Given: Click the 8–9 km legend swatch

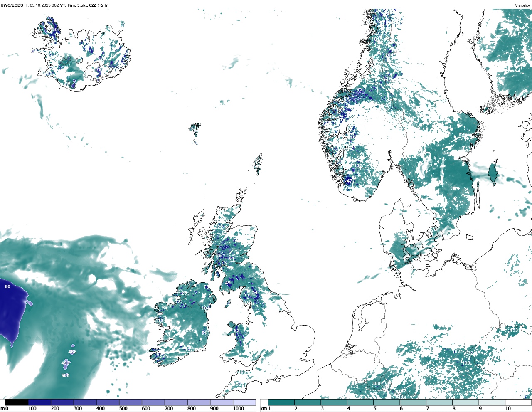Looking at the screenshot, I should pos(465,402).
